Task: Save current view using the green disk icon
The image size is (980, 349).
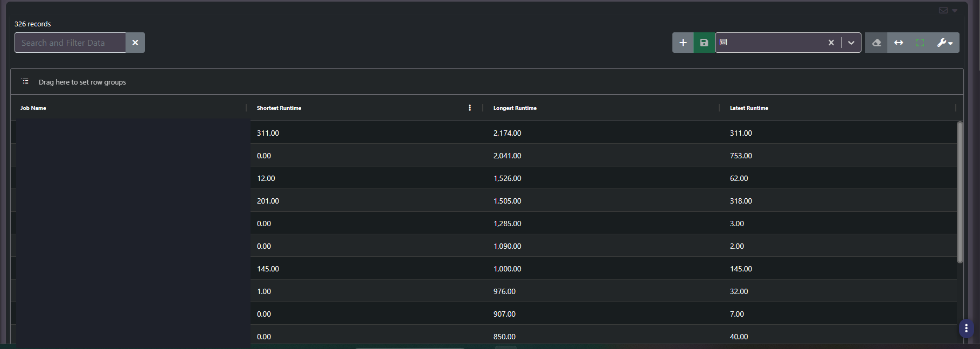Action: pyautogui.click(x=704, y=43)
